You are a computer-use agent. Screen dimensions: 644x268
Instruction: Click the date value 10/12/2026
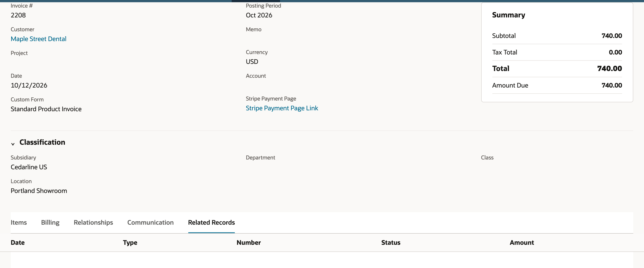click(x=29, y=85)
